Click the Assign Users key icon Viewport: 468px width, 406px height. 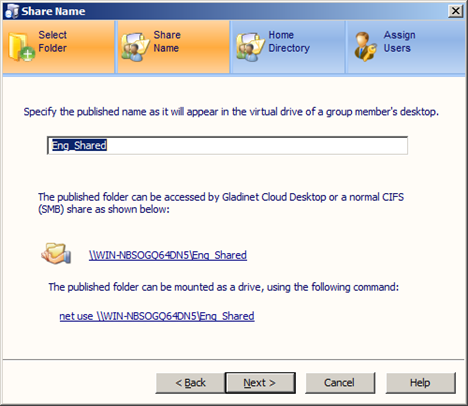365,47
